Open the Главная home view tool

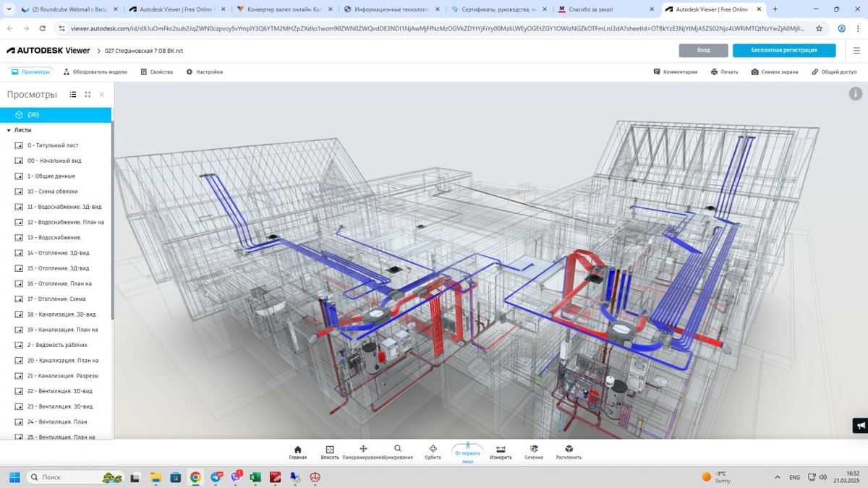pos(297,453)
